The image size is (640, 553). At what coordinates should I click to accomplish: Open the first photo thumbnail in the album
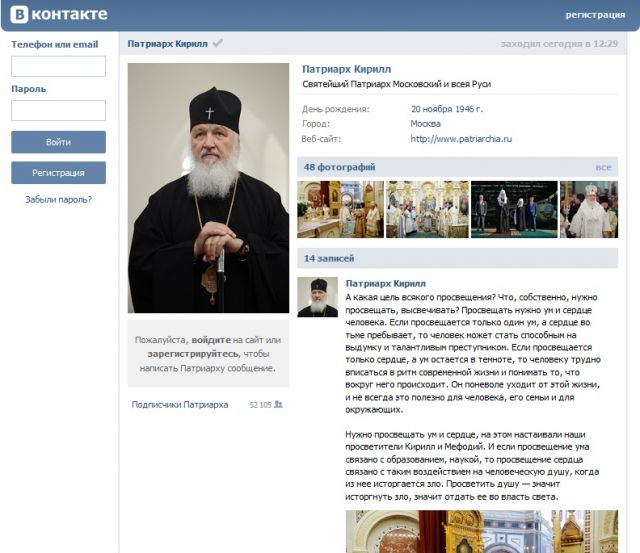click(x=340, y=209)
